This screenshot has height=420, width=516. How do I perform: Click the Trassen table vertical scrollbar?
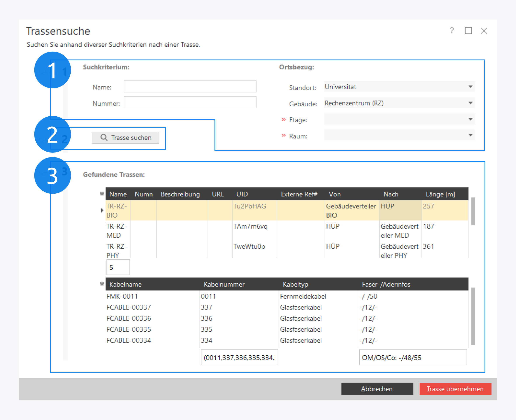tap(473, 211)
